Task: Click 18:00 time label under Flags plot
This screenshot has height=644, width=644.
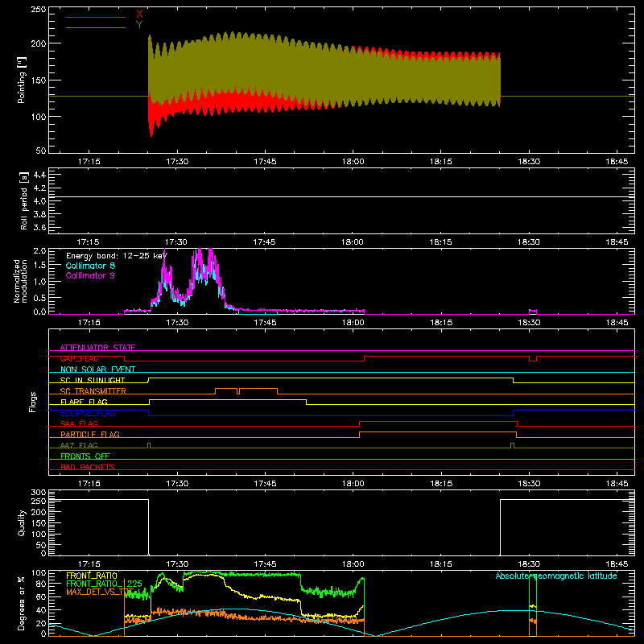Action: pos(353,484)
